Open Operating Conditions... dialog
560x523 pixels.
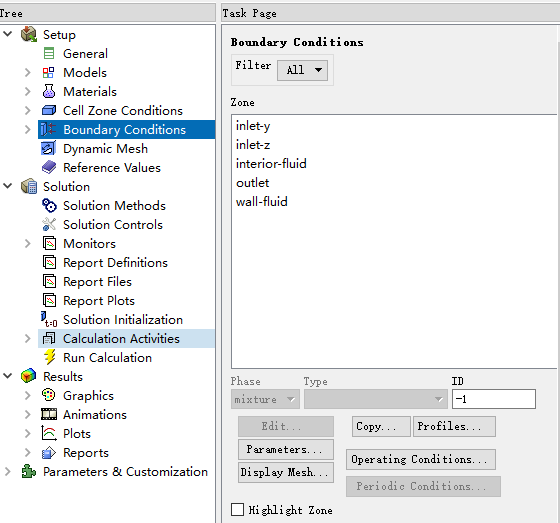421,459
